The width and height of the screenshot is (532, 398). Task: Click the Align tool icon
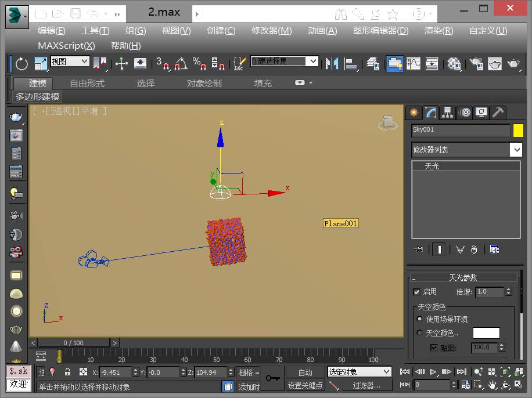tap(350, 63)
